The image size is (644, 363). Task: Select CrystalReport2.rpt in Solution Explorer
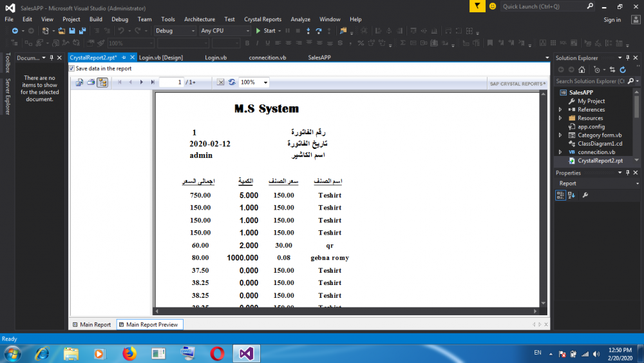[x=600, y=161]
